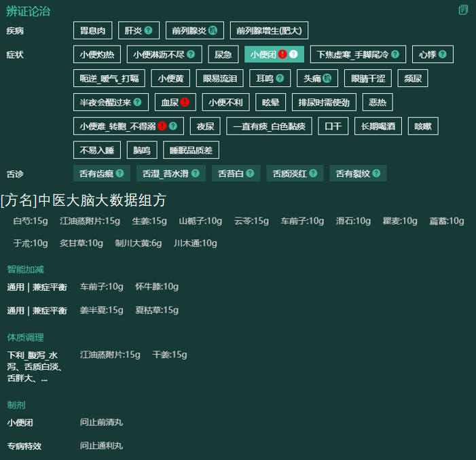Open help icon on 下焦虚寒_手脚尾冷
The image size is (476, 460).
(395, 54)
